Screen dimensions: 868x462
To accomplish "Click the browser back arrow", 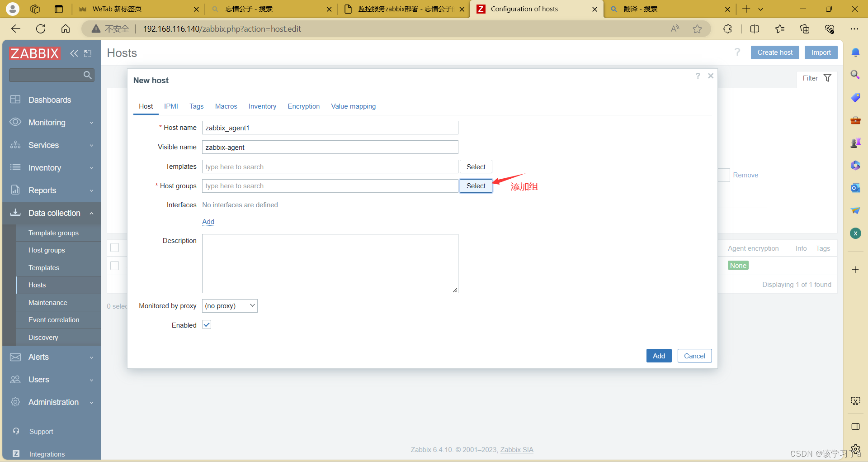I will point(16,29).
